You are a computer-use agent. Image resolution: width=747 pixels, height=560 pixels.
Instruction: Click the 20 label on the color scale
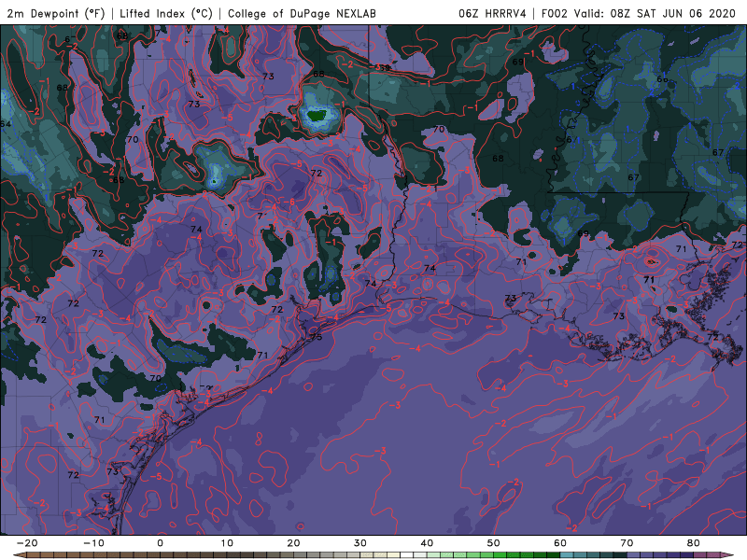(293, 543)
